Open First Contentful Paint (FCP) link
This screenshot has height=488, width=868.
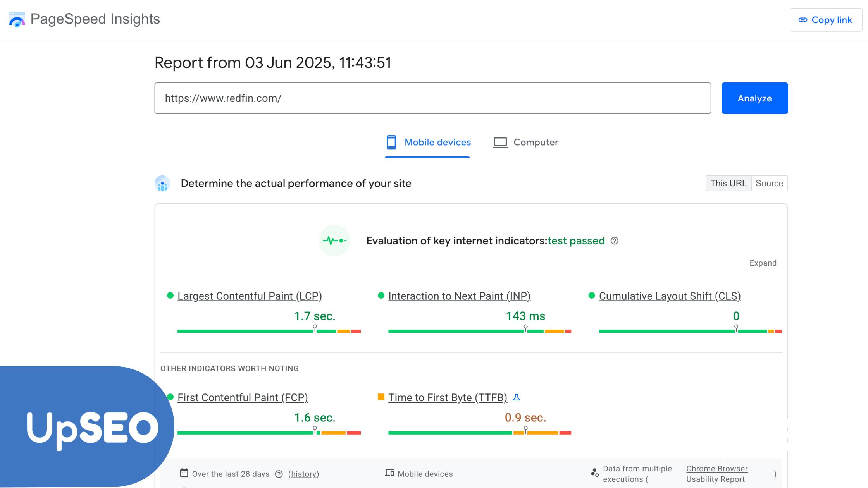243,398
